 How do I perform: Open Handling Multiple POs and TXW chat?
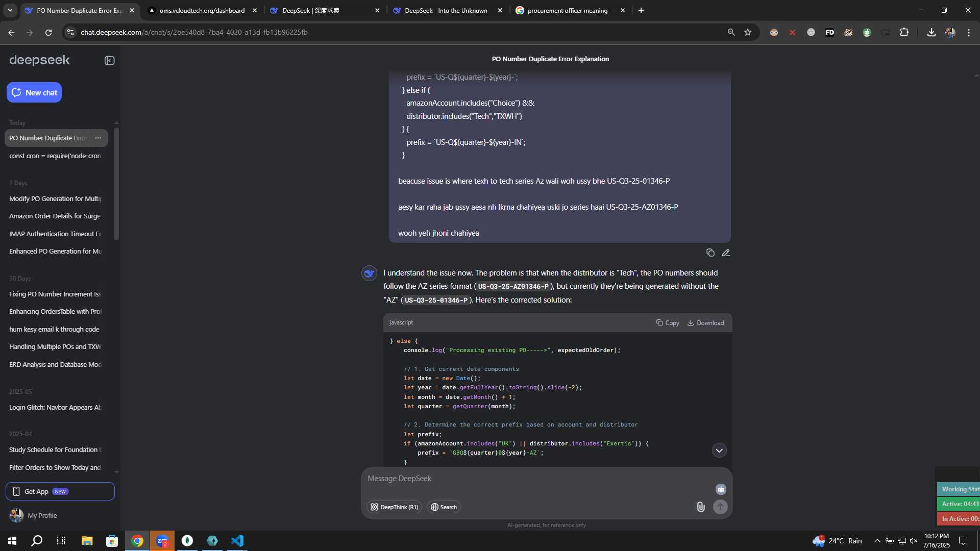click(56, 346)
